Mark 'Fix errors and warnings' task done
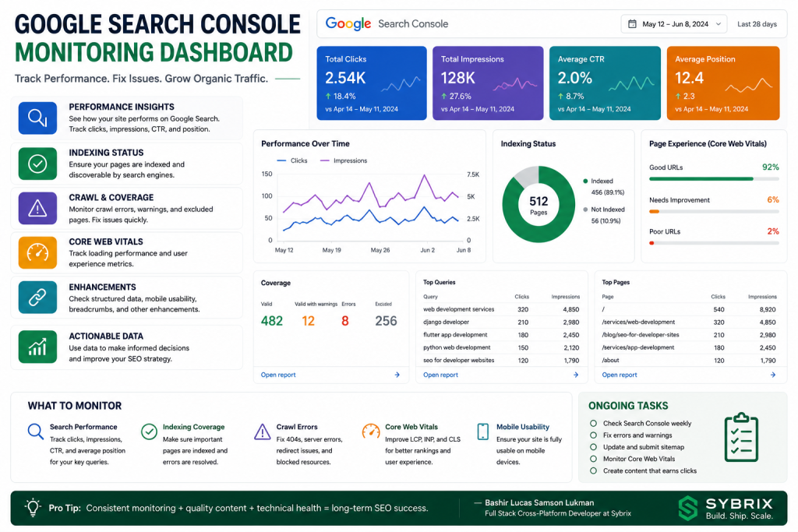The image size is (798, 532). click(593, 435)
